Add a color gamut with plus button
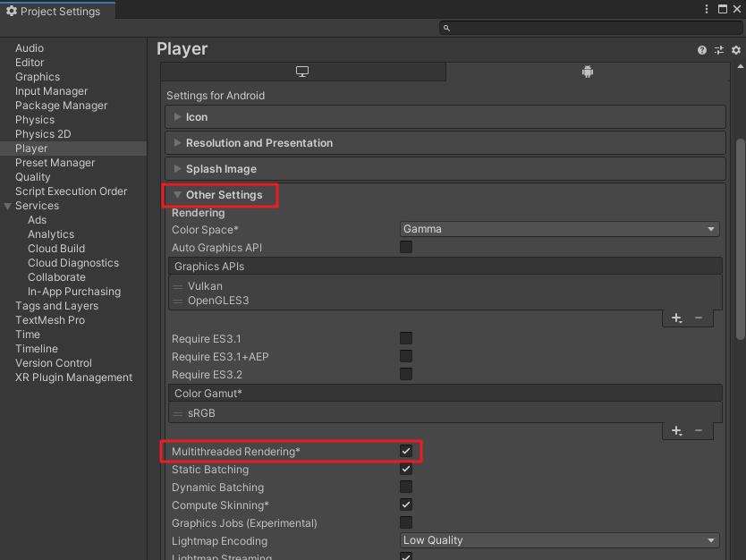Image resolution: width=746 pixels, height=560 pixels. pos(677,430)
